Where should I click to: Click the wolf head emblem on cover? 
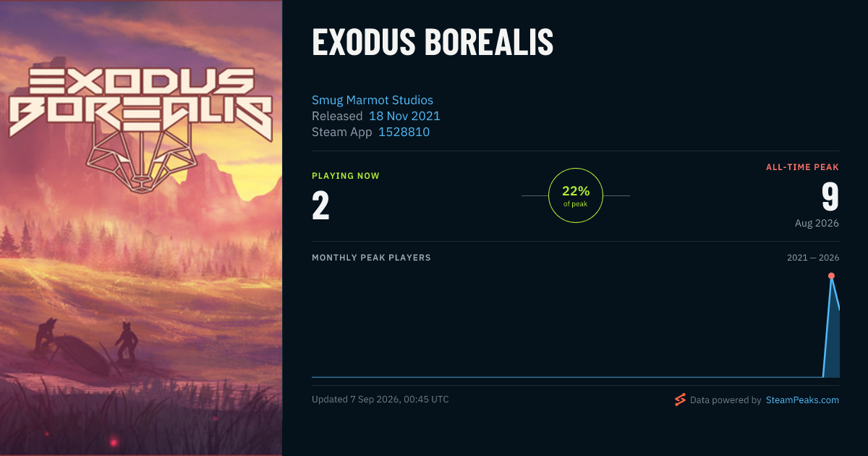coord(140,161)
